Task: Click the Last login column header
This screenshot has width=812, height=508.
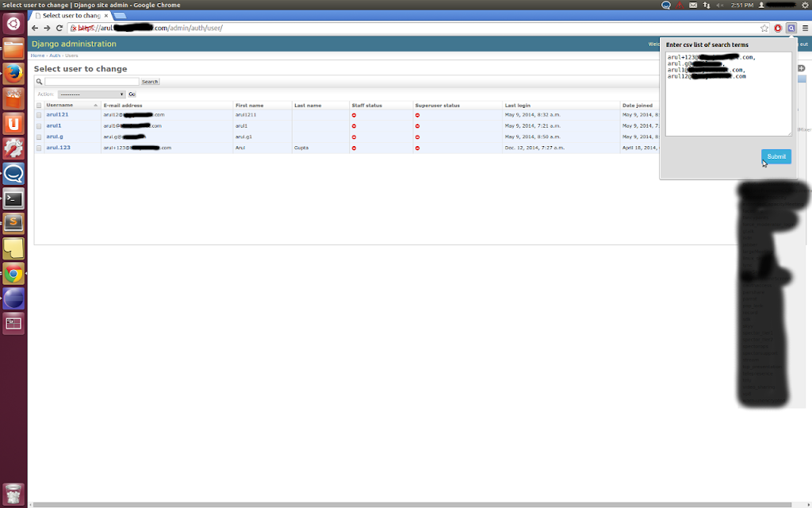Action: coord(518,106)
